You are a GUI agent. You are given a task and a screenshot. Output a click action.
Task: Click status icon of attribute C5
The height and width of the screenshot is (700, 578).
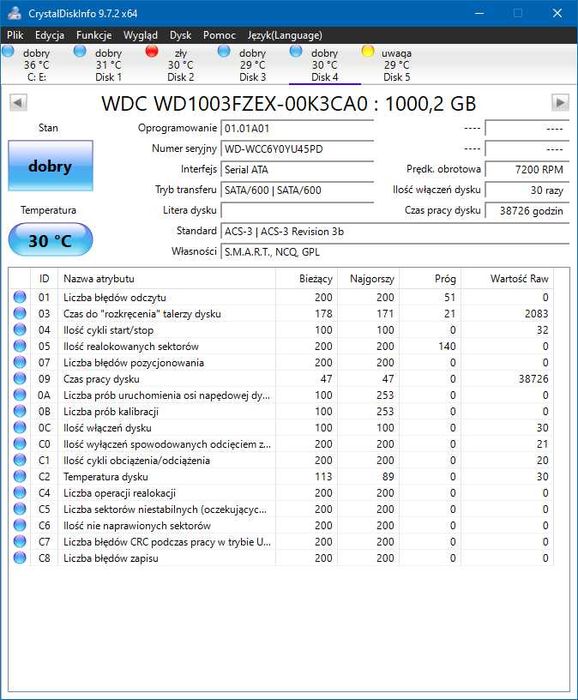pyautogui.click(x=20, y=509)
